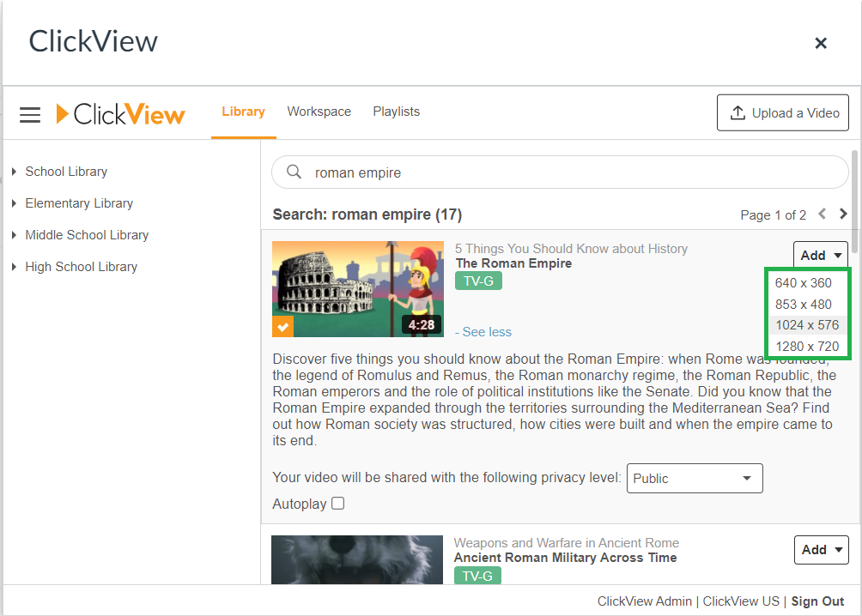Click the Sign Out link

click(x=817, y=601)
